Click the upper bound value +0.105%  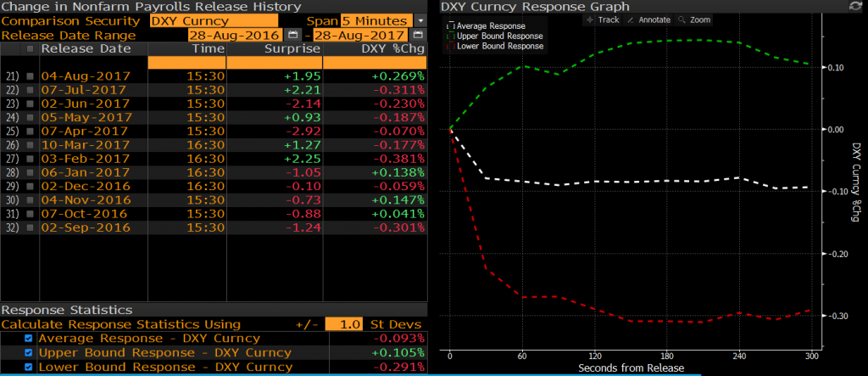[x=398, y=353]
